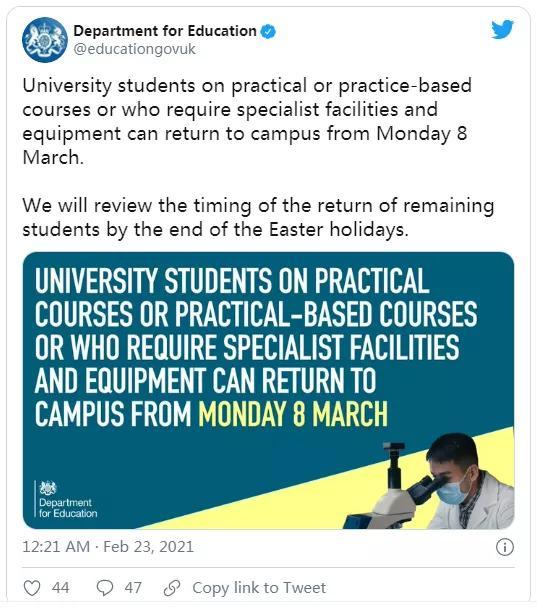Open the Department for Education account name
Image resolution: width=537 pixels, height=610 pixels.
(x=165, y=31)
